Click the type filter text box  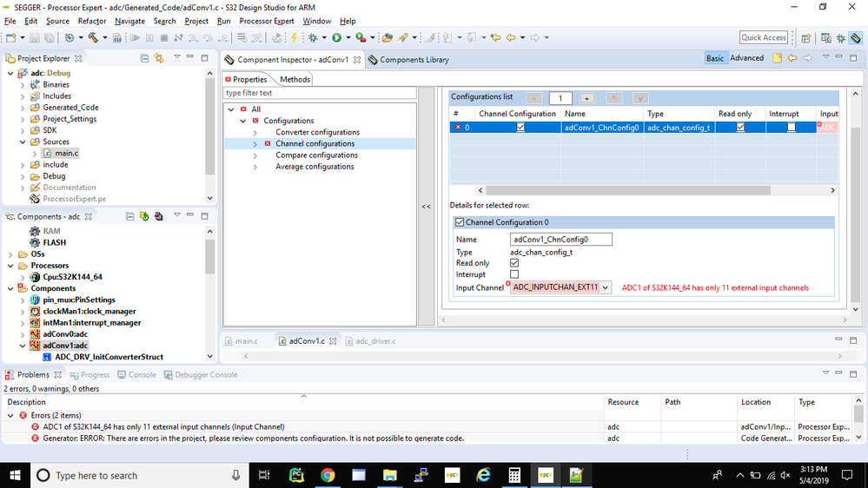pyautogui.click(x=320, y=93)
